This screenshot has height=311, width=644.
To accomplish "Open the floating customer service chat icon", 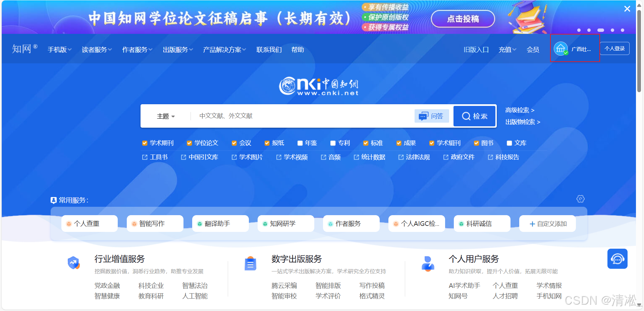I will tap(617, 259).
